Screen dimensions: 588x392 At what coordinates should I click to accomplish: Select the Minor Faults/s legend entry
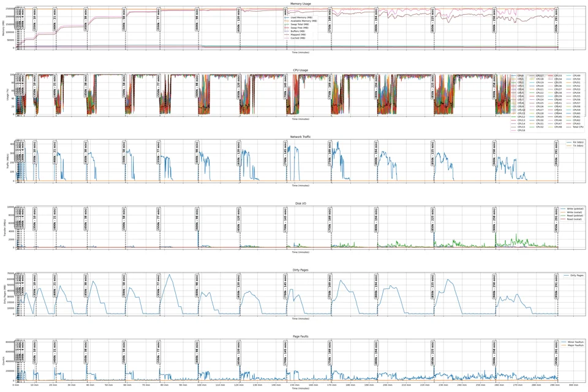[573, 342]
